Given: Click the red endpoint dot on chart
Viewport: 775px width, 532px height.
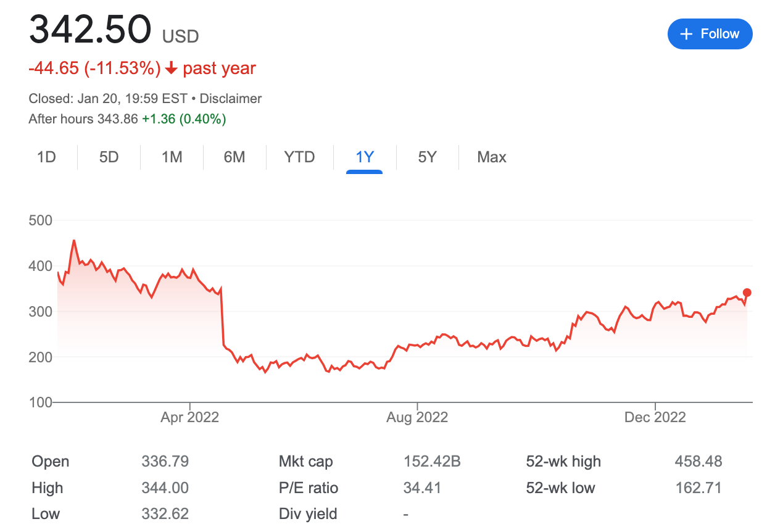Looking at the screenshot, I should 747,293.
